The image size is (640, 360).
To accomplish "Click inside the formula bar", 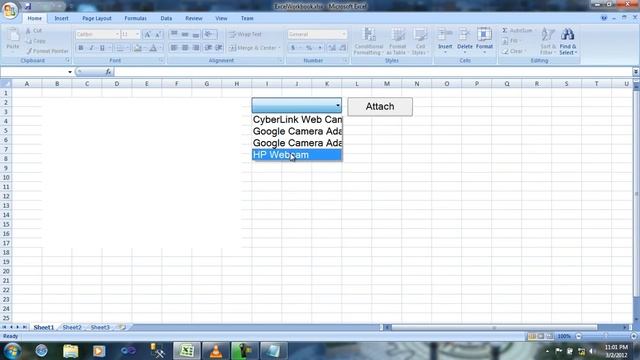I will point(373,72).
